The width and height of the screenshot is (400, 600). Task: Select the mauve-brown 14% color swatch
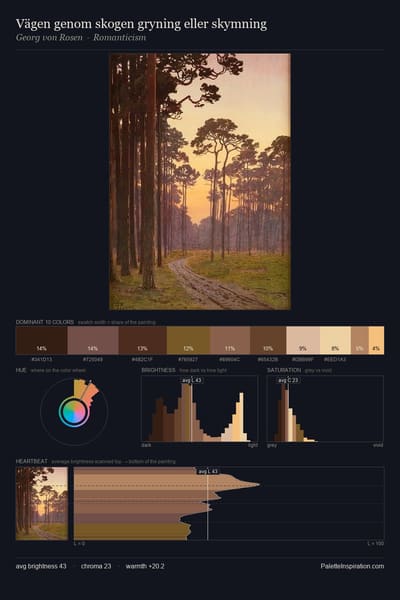point(93,340)
